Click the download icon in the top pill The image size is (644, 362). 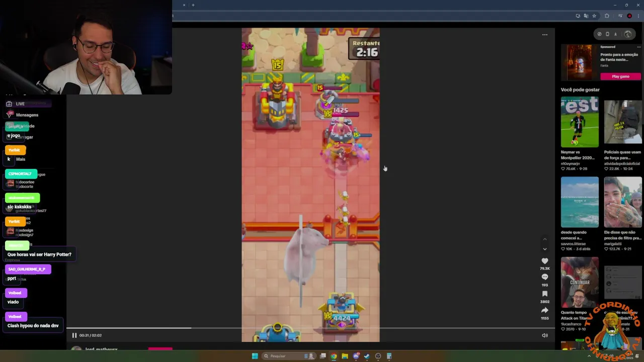615,34
